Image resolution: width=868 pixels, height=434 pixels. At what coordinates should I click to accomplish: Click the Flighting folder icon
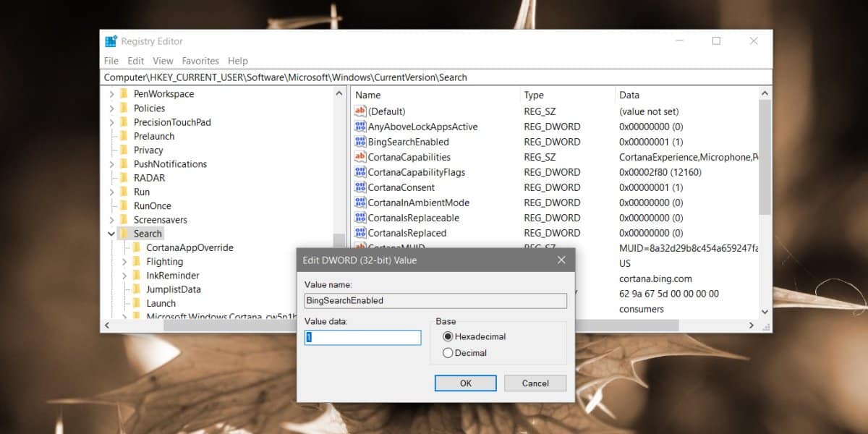pyautogui.click(x=136, y=262)
